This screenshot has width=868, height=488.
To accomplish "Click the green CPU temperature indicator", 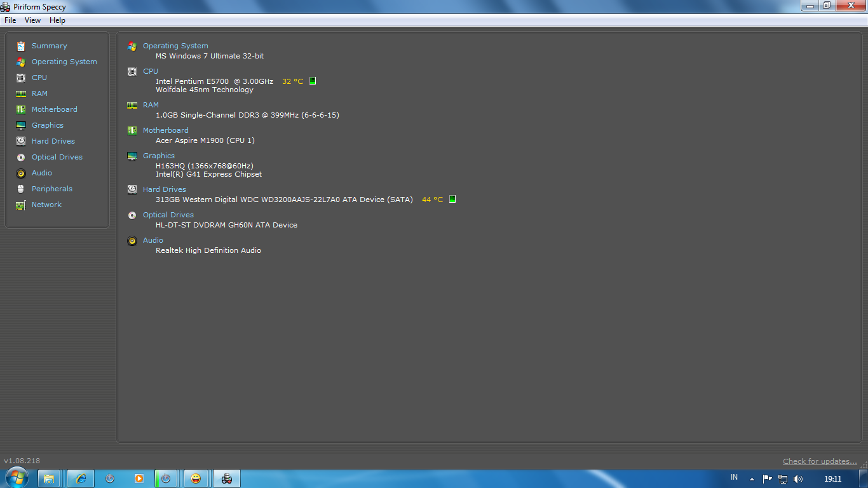I will point(313,81).
